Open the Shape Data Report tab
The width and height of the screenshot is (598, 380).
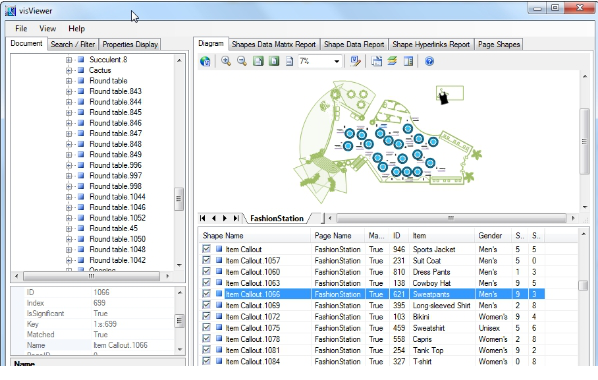354,44
